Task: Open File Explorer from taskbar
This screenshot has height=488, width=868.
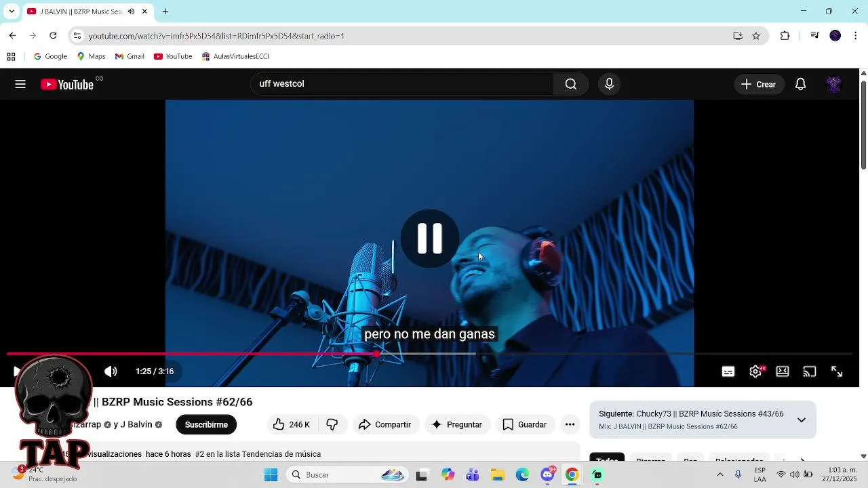Action: tap(498, 475)
